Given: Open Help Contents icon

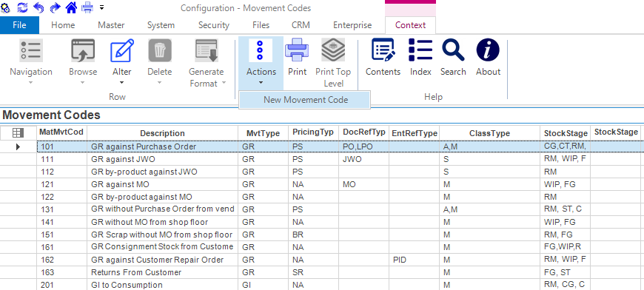Looking at the screenshot, I should pos(383,50).
